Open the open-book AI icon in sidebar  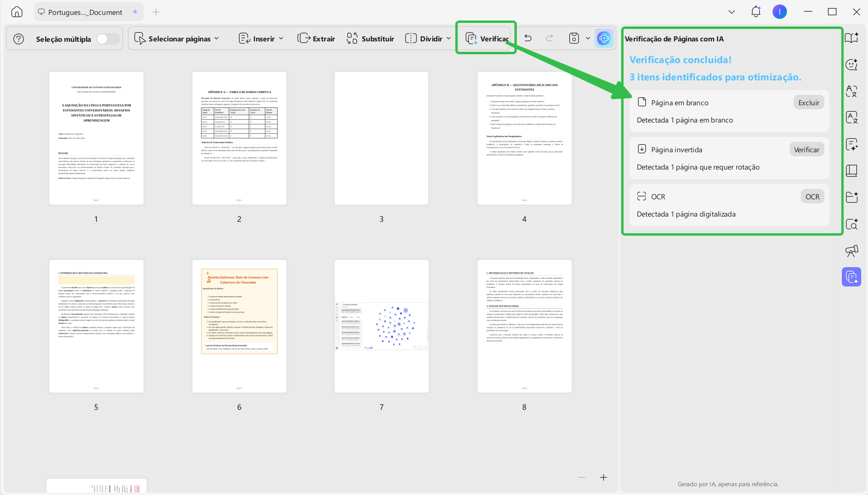(852, 38)
